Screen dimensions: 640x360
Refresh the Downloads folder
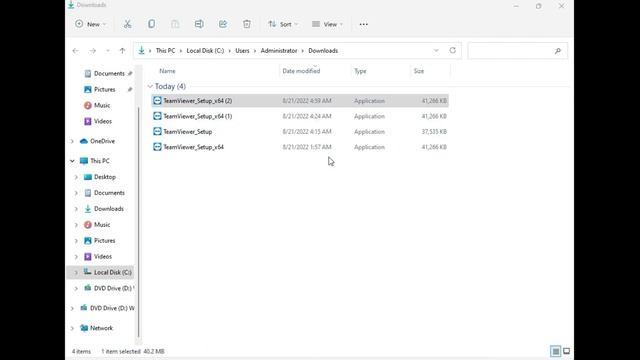(x=453, y=50)
